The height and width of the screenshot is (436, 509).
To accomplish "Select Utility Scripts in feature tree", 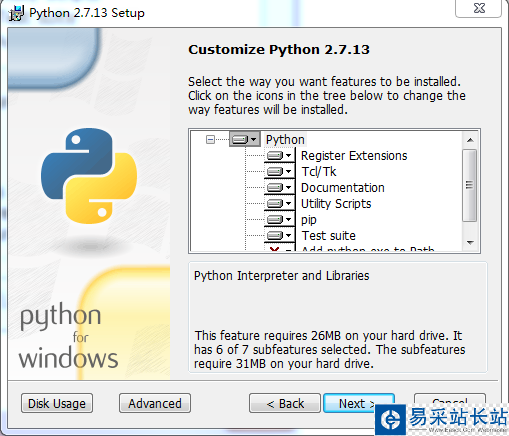I will pyautogui.click(x=336, y=204).
